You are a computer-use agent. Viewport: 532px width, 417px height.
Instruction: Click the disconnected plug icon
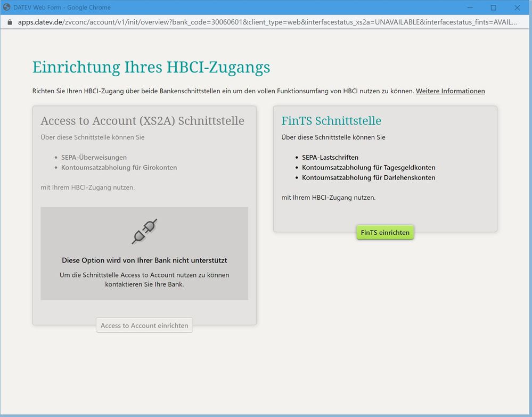[144, 231]
